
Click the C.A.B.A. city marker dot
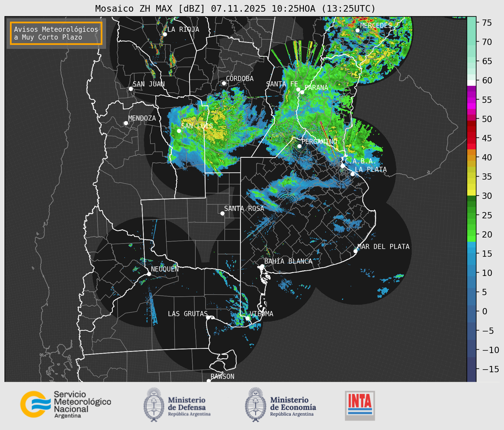point(343,166)
